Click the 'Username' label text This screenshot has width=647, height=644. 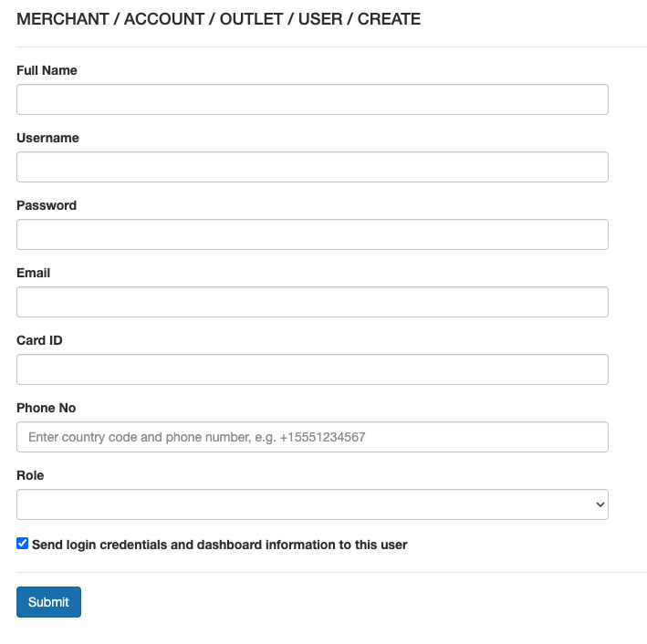point(47,138)
